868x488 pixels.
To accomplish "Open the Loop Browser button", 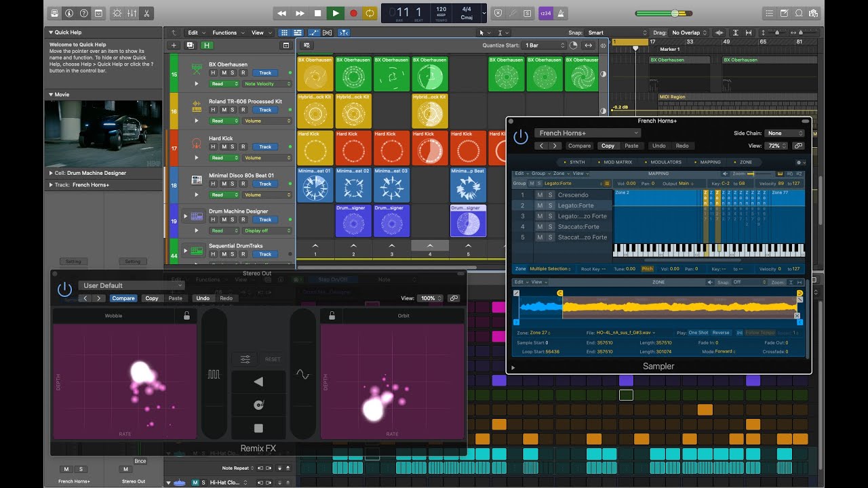I will click(x=800, y=13).
